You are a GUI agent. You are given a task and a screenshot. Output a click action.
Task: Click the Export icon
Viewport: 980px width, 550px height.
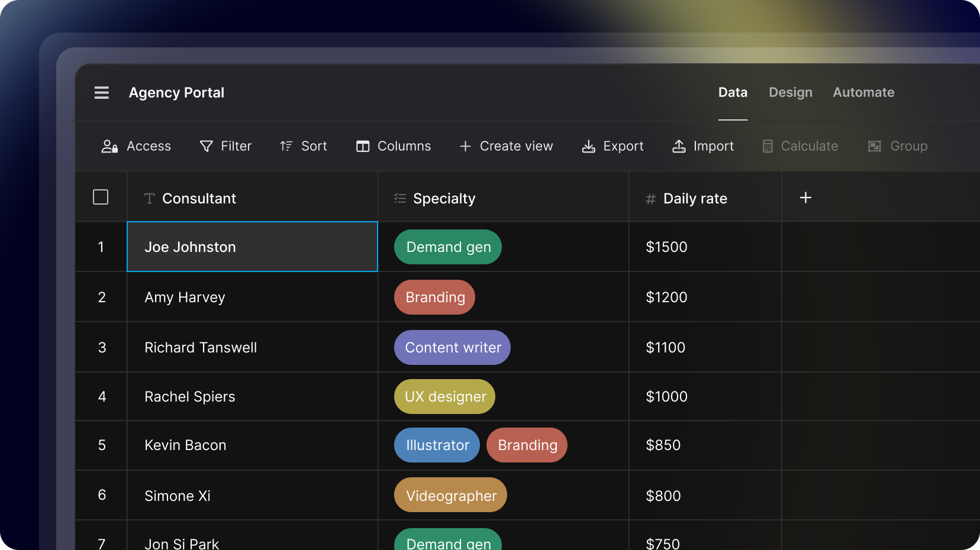[588, 146]
